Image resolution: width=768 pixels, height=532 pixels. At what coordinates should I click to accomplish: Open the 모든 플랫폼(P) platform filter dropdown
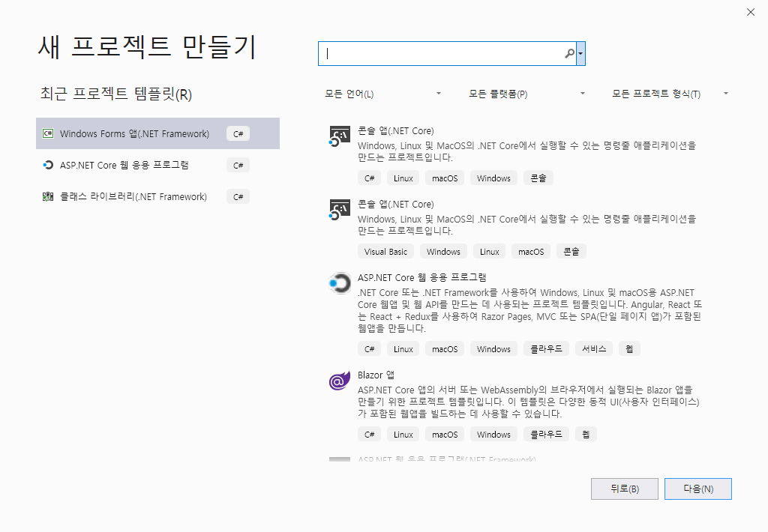(526, 94)
